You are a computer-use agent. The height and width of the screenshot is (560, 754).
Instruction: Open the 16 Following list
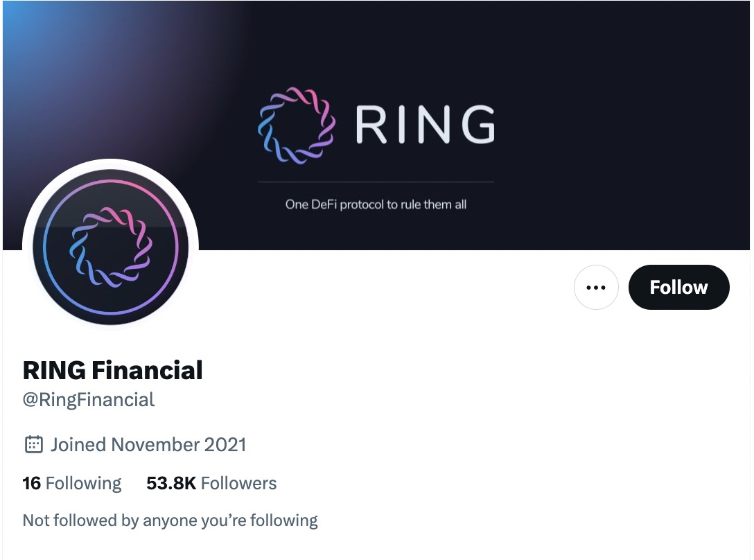[72, 483]
